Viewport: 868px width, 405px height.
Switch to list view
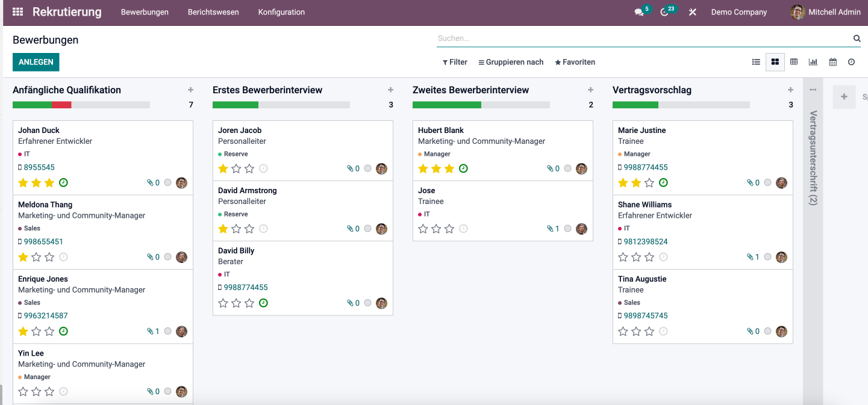point(756,62)
